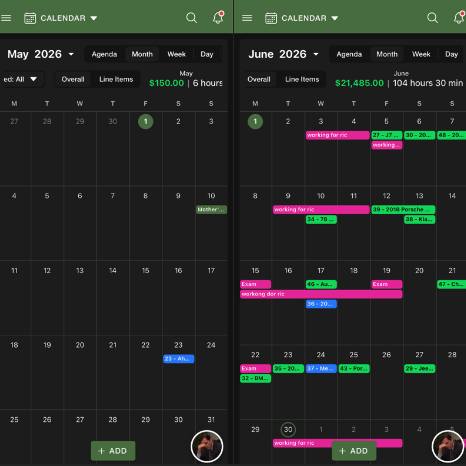The image size is (466, 466).
Task: Click calendar icon in May panel header
Action: click(x=30, y=18)
